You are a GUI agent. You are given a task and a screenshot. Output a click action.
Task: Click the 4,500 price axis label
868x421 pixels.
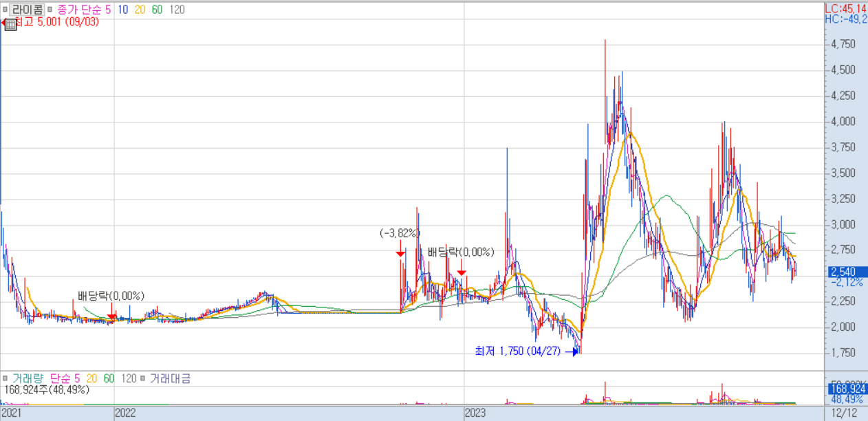(x=843, y=69)
